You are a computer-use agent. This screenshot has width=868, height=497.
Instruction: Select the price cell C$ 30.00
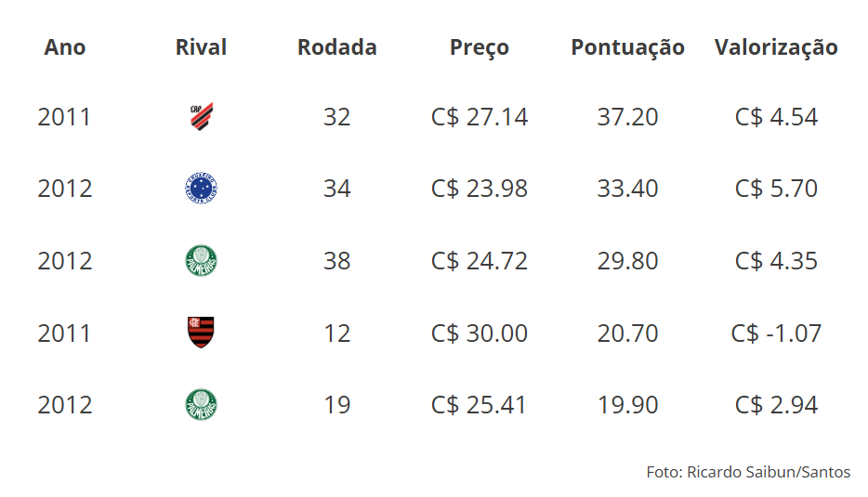[480, 334]
